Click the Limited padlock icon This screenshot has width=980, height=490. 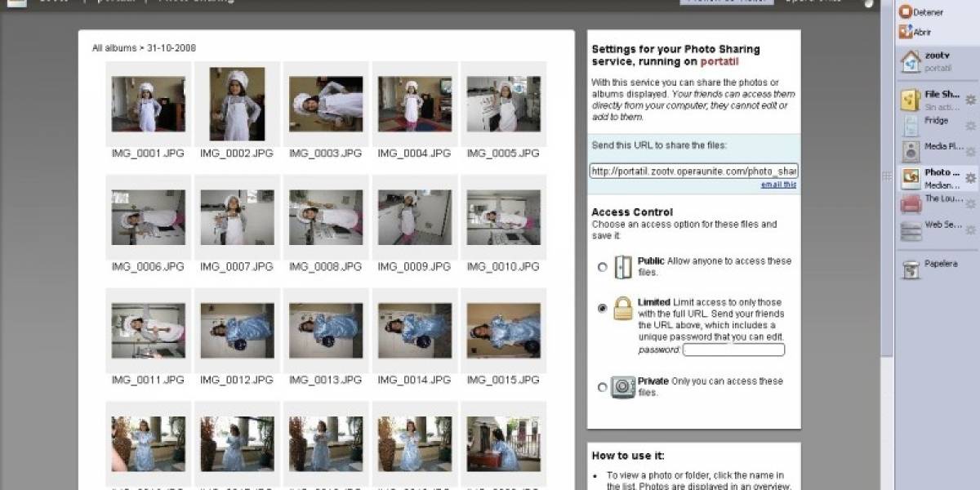623,308
